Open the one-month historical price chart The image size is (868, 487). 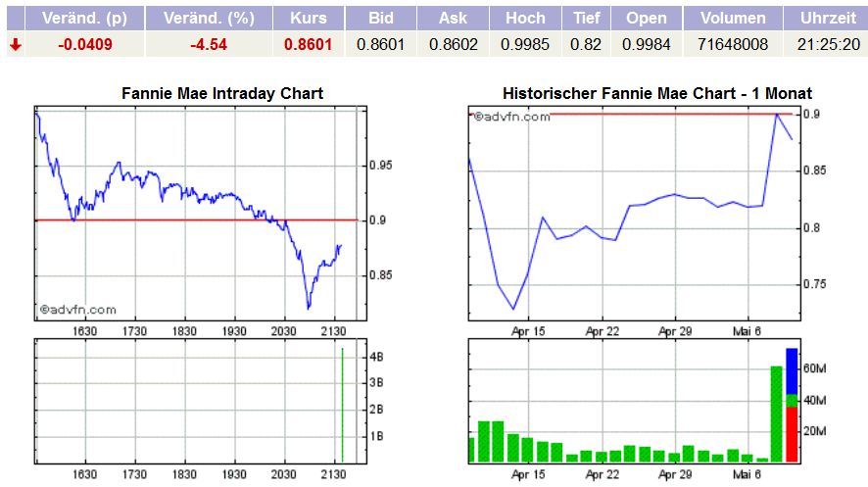click(x=635, y=214)
